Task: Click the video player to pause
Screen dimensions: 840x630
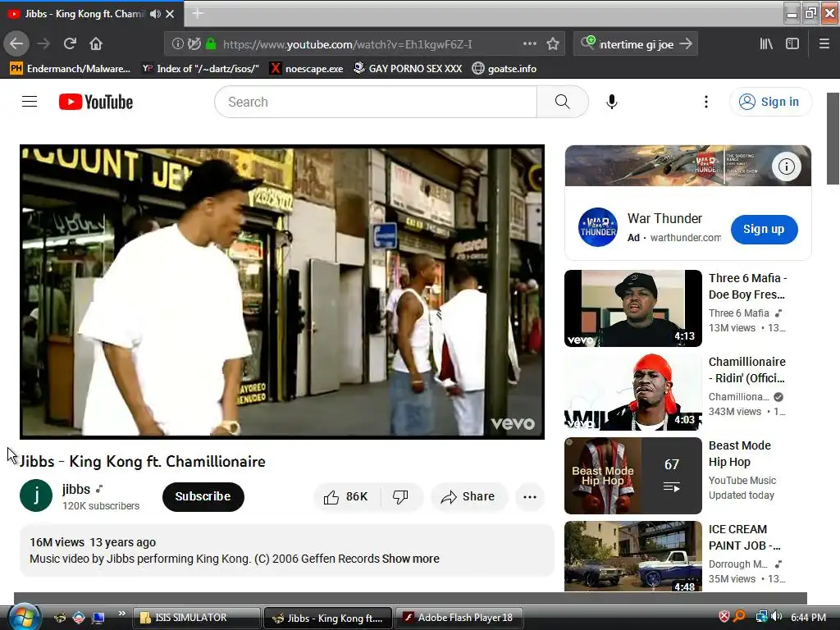Action: click(x=282, y=292)
